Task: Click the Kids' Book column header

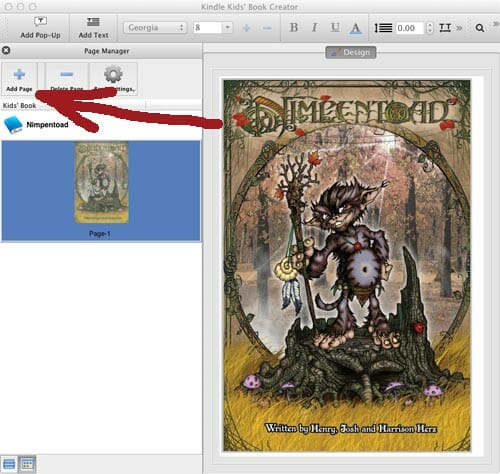Action: [x=19, y=106]
